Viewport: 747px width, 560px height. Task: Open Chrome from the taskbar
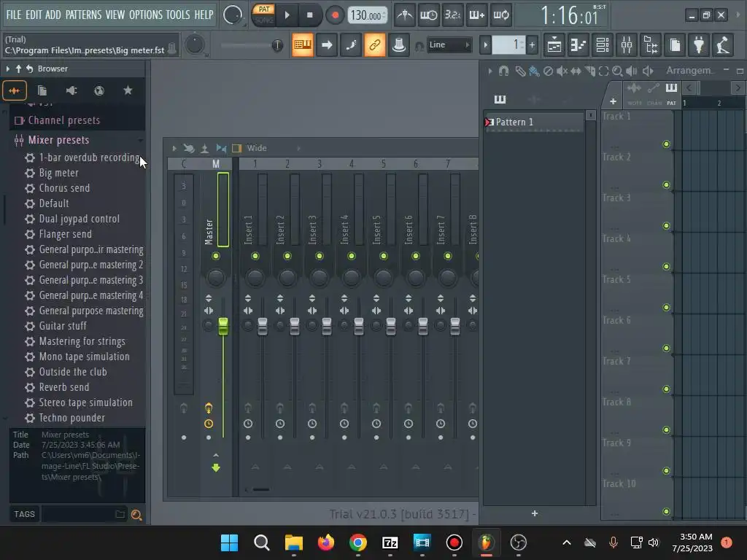358,542
